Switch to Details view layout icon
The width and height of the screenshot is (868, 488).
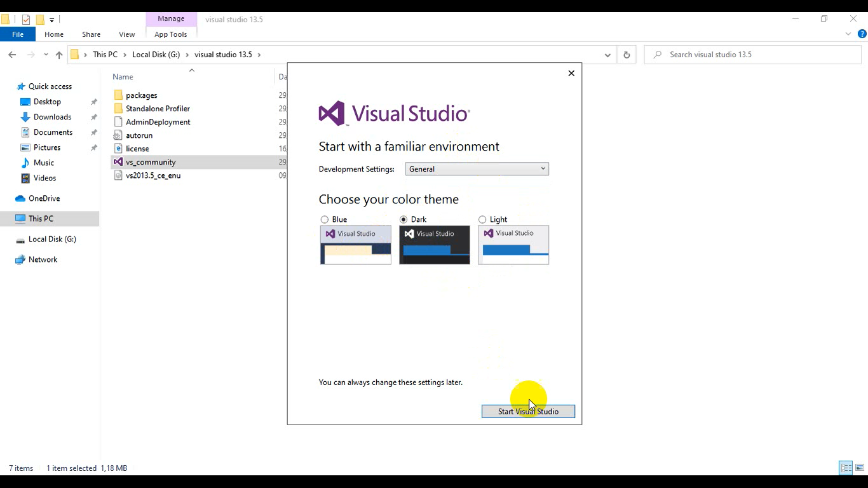pyautogui.click(x=846, y=468)
